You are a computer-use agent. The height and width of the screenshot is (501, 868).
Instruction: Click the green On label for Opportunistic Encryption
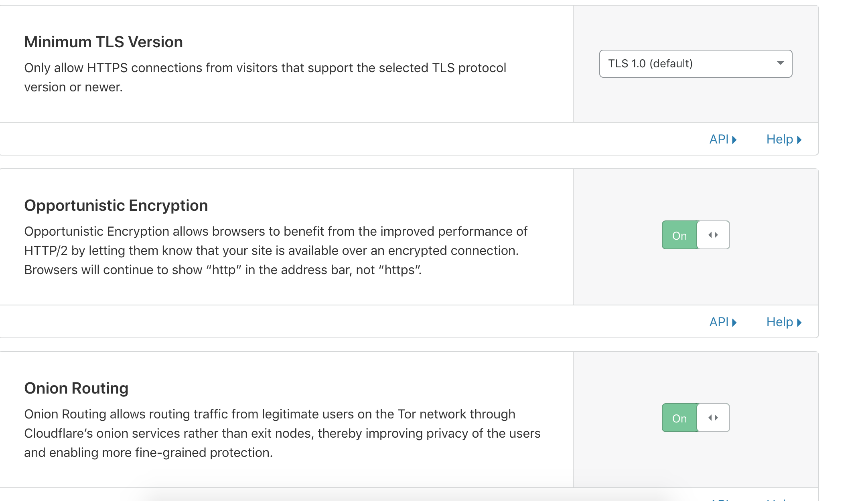679,236
